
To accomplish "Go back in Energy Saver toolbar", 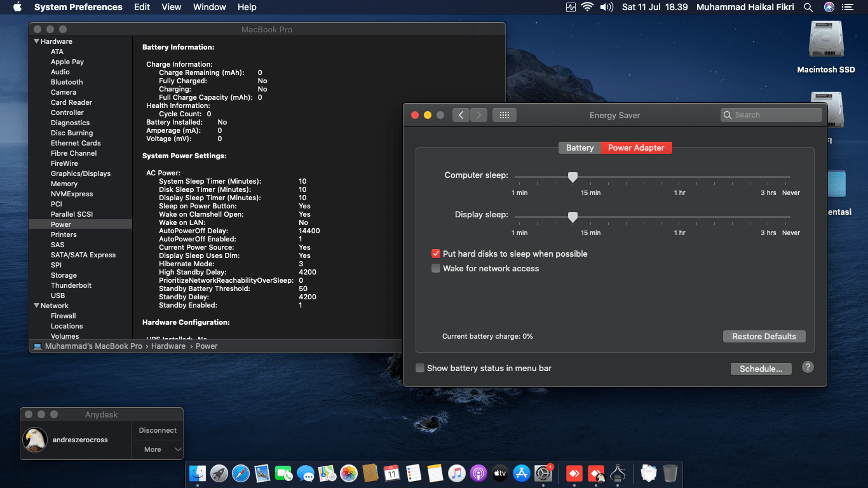I will [461, 115].
